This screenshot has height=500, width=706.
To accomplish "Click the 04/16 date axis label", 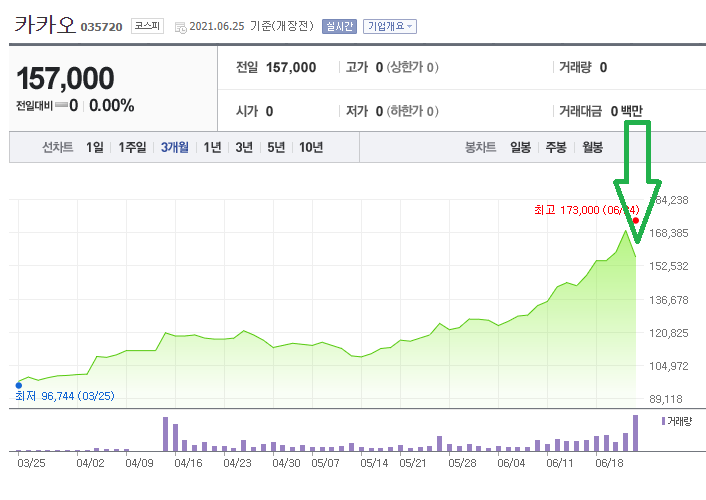I will pyautogui.click(x=188, y=463).
